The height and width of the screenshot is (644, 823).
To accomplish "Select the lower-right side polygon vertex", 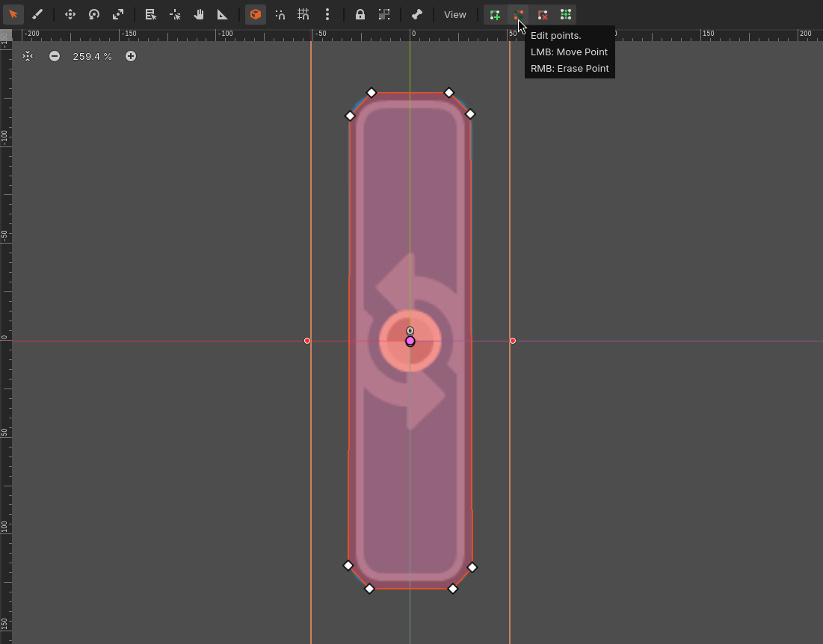I will tap(472, 568).
